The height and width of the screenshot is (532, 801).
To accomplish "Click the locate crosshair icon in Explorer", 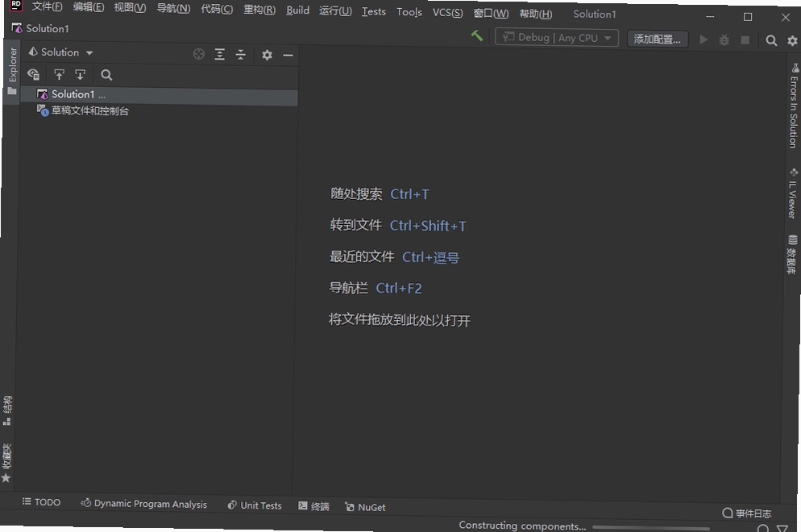I will pos(199,54).
